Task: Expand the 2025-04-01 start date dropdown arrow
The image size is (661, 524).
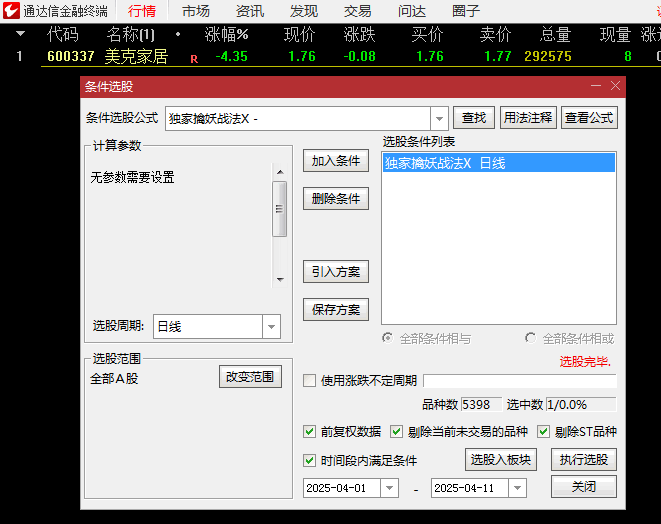Action: click(x=390, y=488)
